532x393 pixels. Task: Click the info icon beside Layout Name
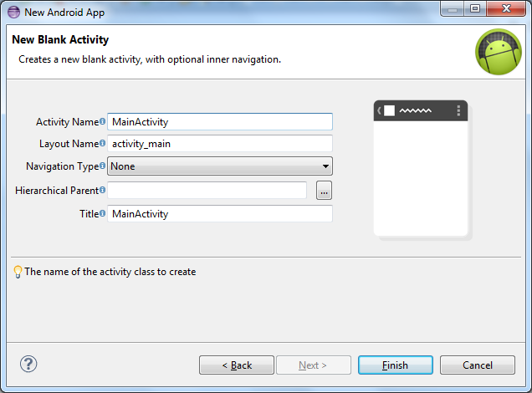coord(103,144)
